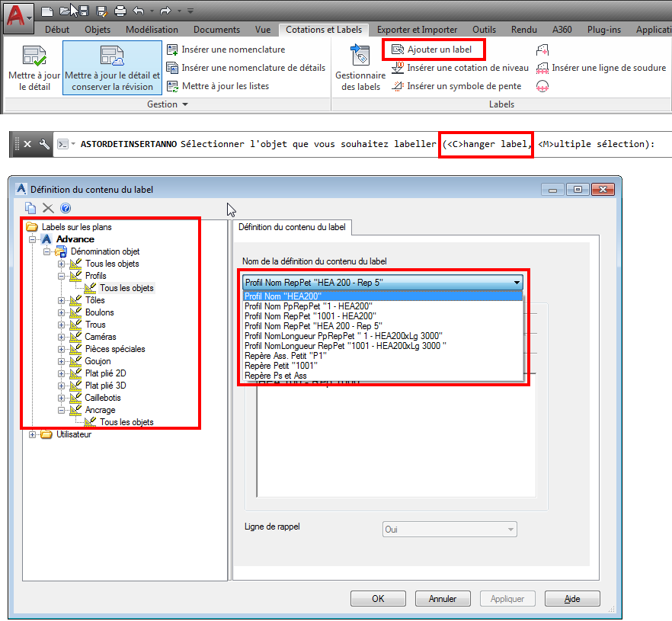Open the Objets ribbon tab
672x621 pixels.
pos(98,30)
